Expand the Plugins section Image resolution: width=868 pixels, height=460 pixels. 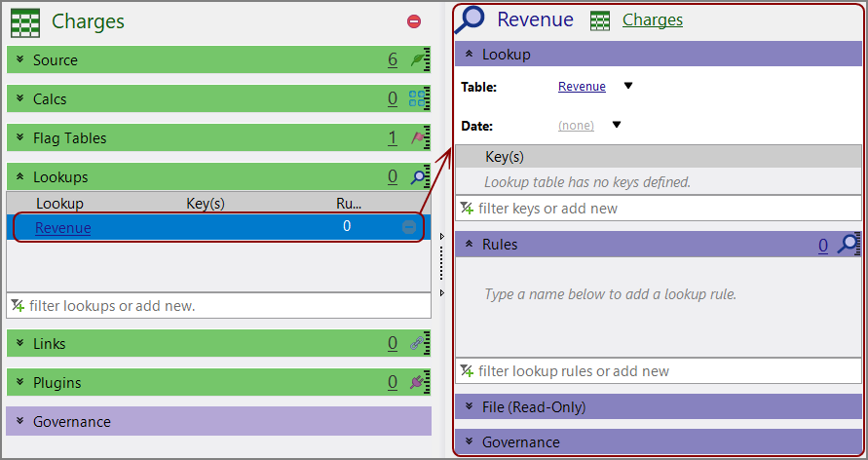(20, 382)
